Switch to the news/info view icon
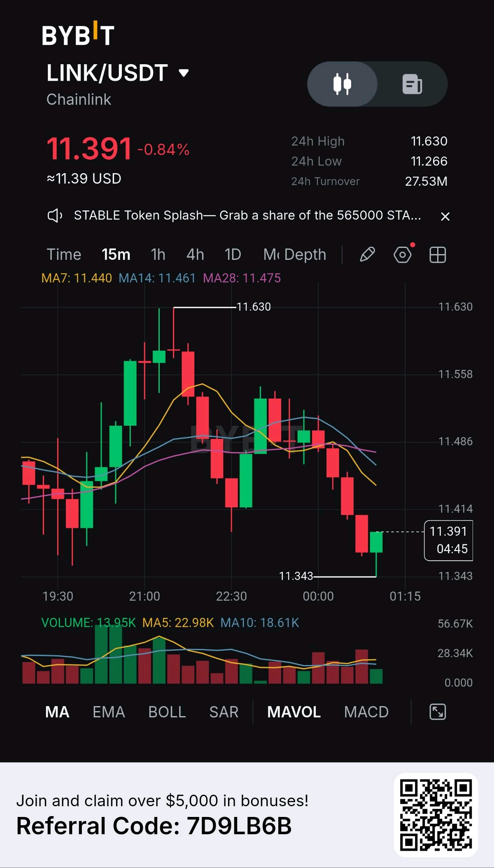The image size is (494, 868). coord(412,84)
